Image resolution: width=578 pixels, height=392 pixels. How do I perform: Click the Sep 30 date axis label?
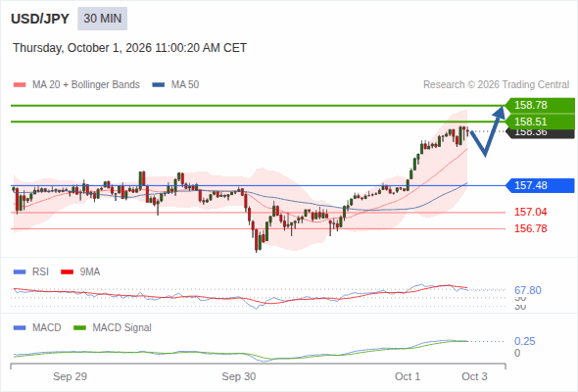[238, 376]
